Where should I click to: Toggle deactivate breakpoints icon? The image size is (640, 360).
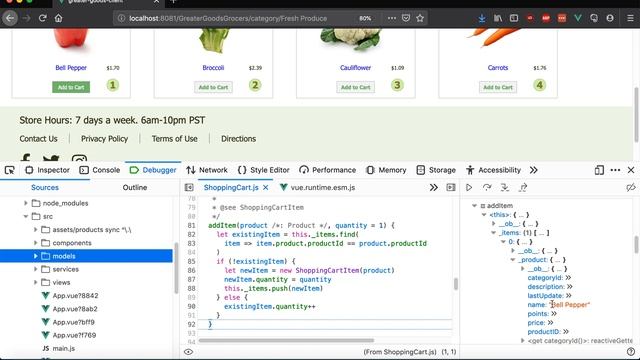pyautogui.click(x=631, y=187)
